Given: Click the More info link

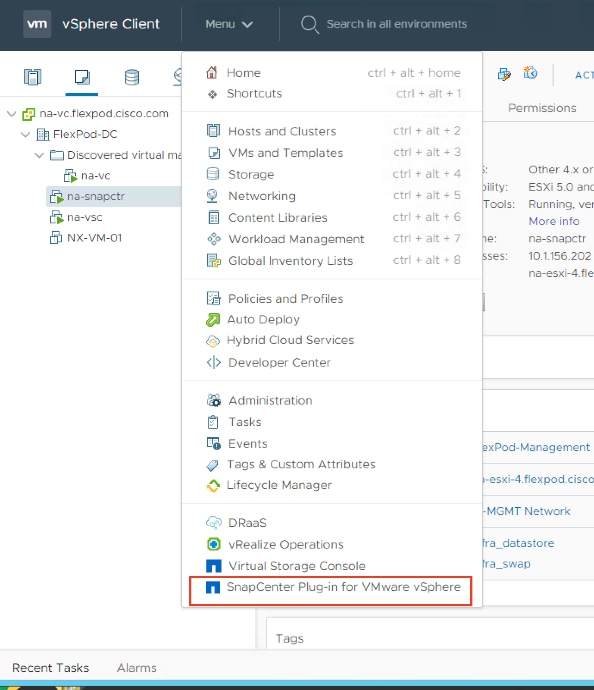Looking at the screenshot, I should click(x=554, y=221).
